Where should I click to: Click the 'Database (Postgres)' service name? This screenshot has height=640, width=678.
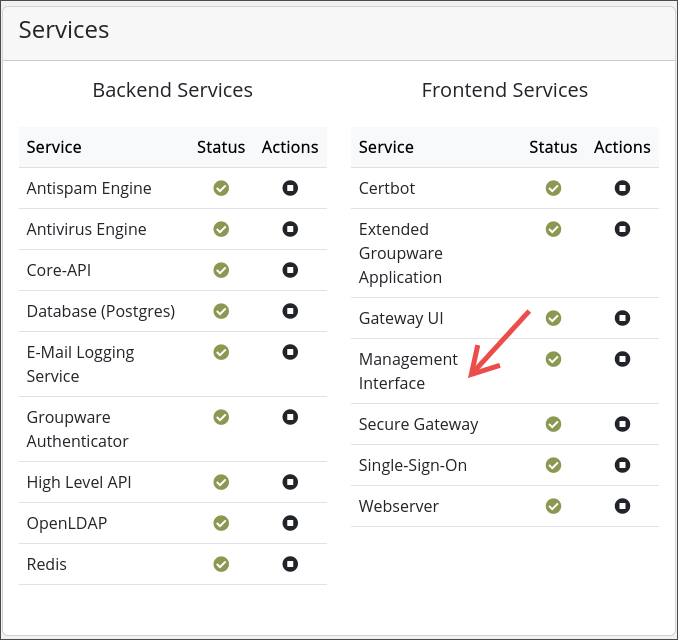[x=101, y=311]
